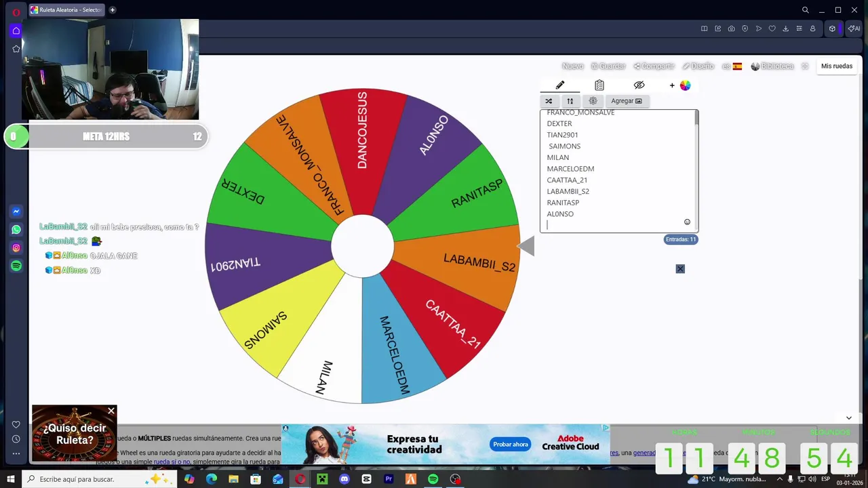
Task: Open the rueda sí o no link
Action: tap(173, 462)
